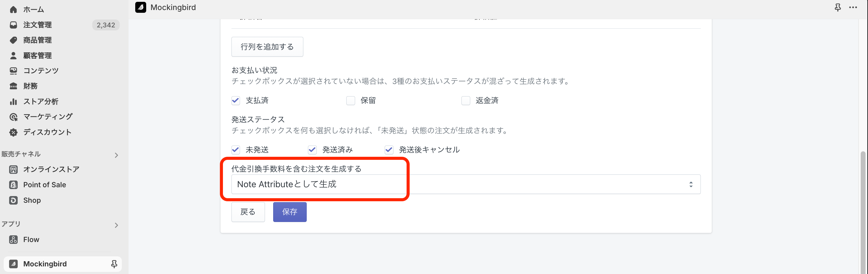
Task: Click the 保存 save button
Action: (290, 212)
